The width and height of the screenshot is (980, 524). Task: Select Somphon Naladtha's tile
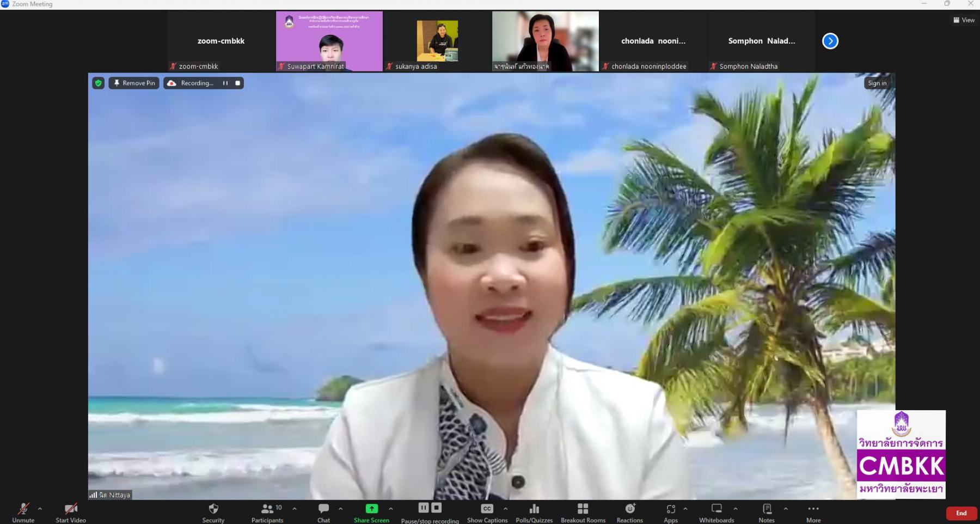(x=762, y=41)
